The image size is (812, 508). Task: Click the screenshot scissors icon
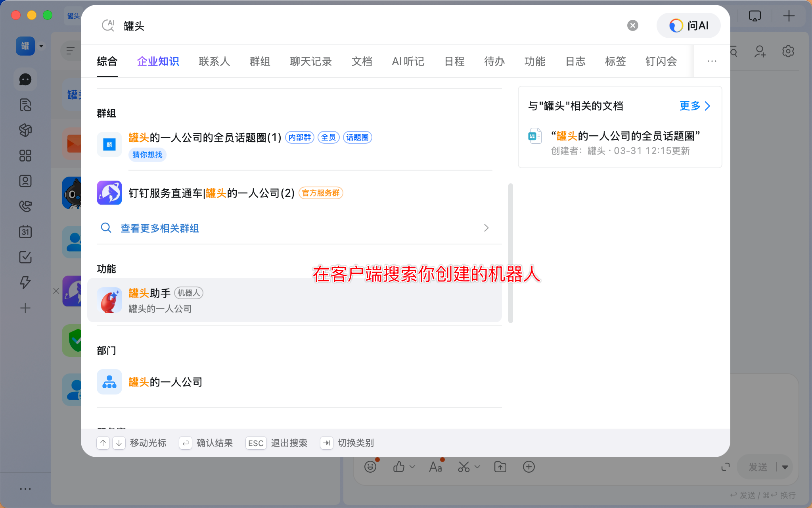pos(464,467)
